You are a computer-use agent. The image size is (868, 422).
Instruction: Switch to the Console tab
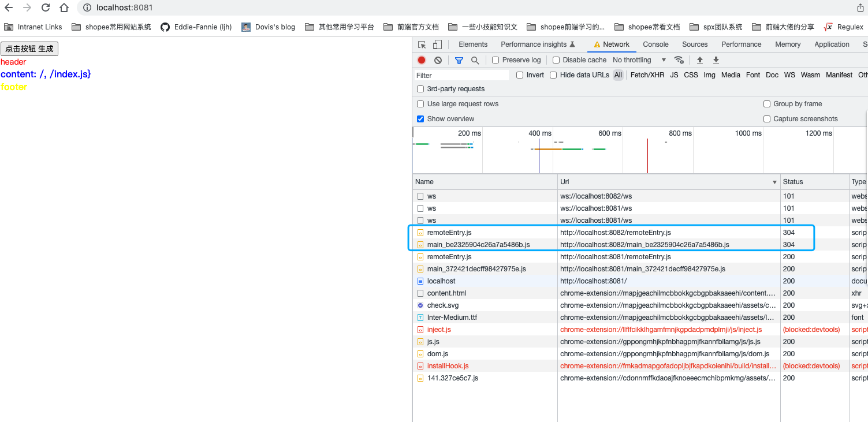655,44
